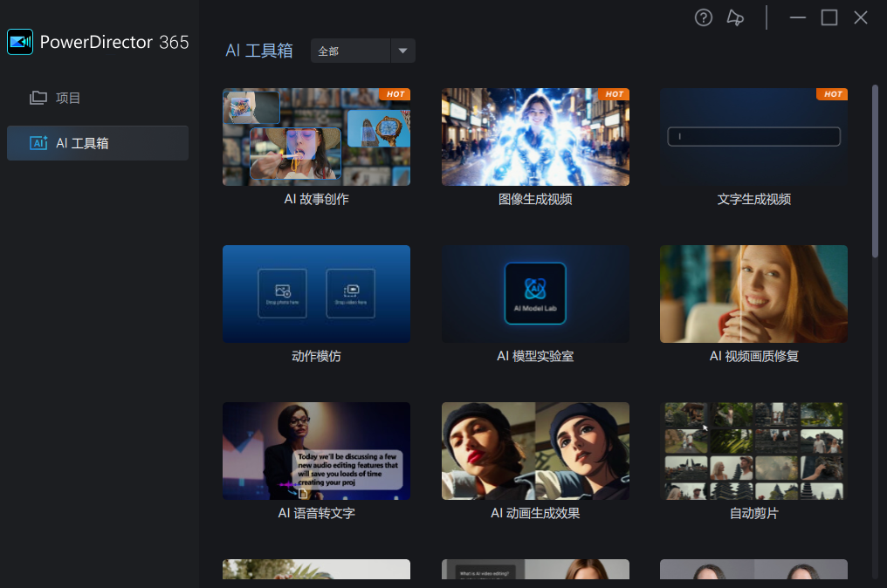Open the AI 语音转文字 thumbnail
Image resolution: width=887 pixels, height=588 pixels.
click(316, 451)
